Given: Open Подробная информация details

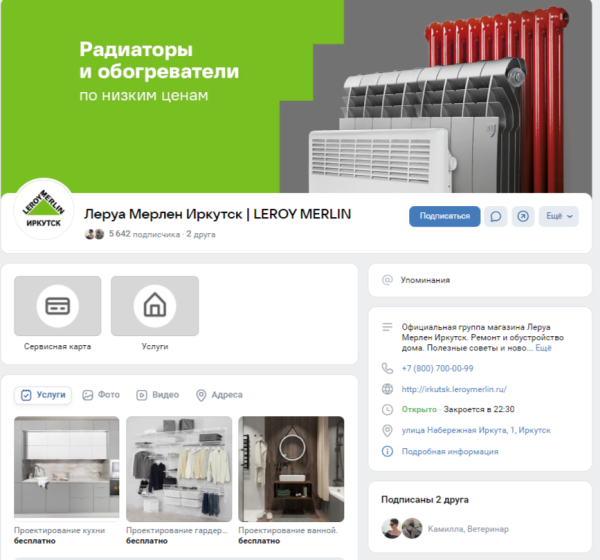Looking at the screenshot, I should 449,451.
